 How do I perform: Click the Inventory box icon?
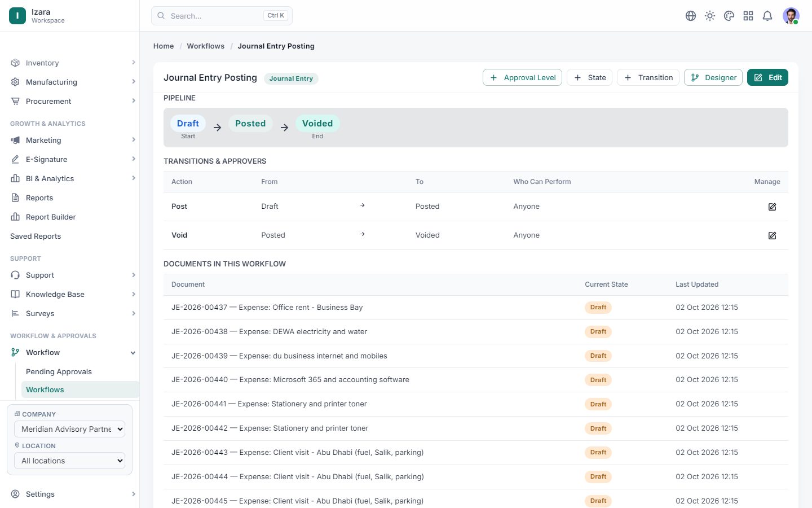click(x=15, y=63)
